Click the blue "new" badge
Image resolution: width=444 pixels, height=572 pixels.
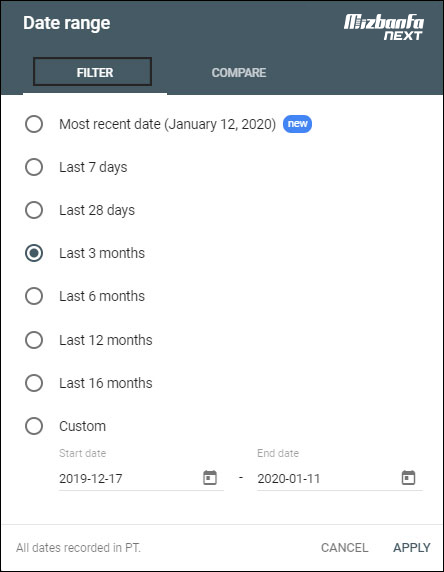(297, 124)
